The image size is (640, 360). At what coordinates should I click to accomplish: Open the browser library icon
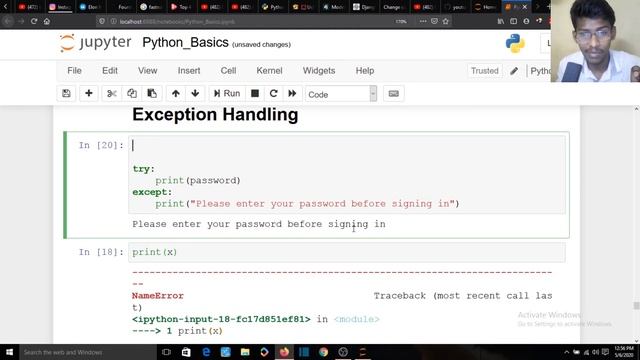(501, 21)
